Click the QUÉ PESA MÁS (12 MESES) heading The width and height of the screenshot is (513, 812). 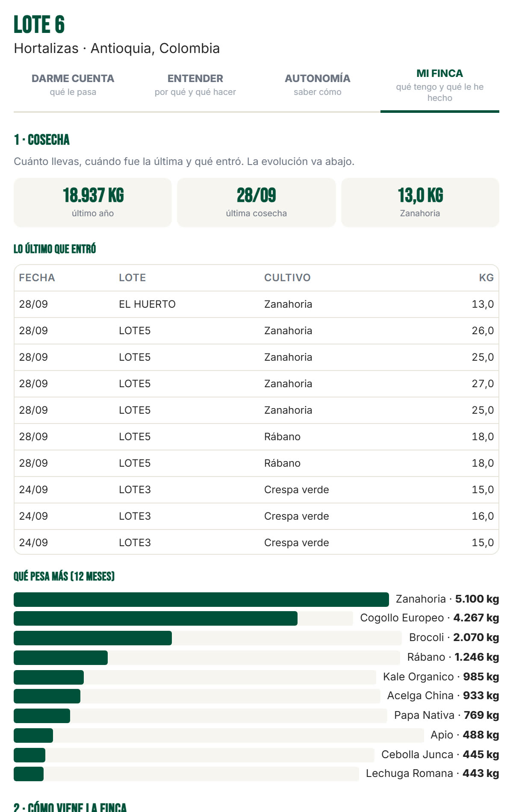64,576
